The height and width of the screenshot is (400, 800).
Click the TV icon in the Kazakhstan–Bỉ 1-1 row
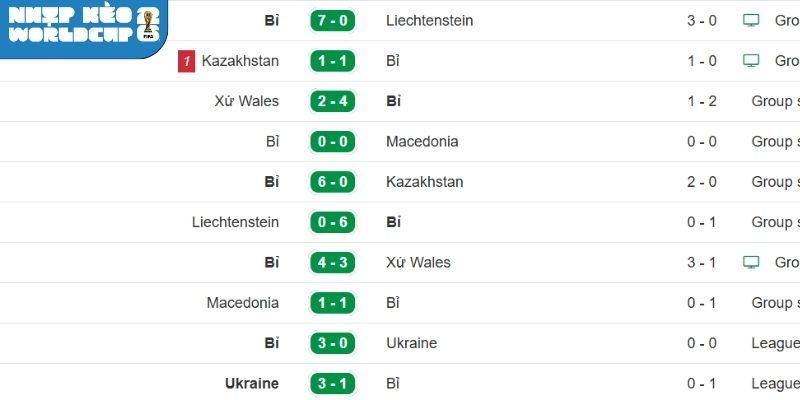pyautogui.click(x=751, y=61)
